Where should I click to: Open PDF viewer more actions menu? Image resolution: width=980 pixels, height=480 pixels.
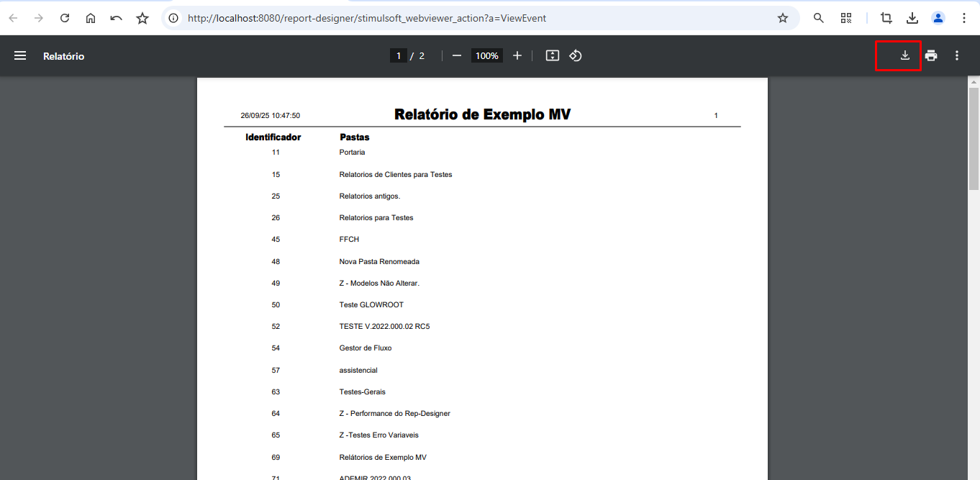pos(956,55)
